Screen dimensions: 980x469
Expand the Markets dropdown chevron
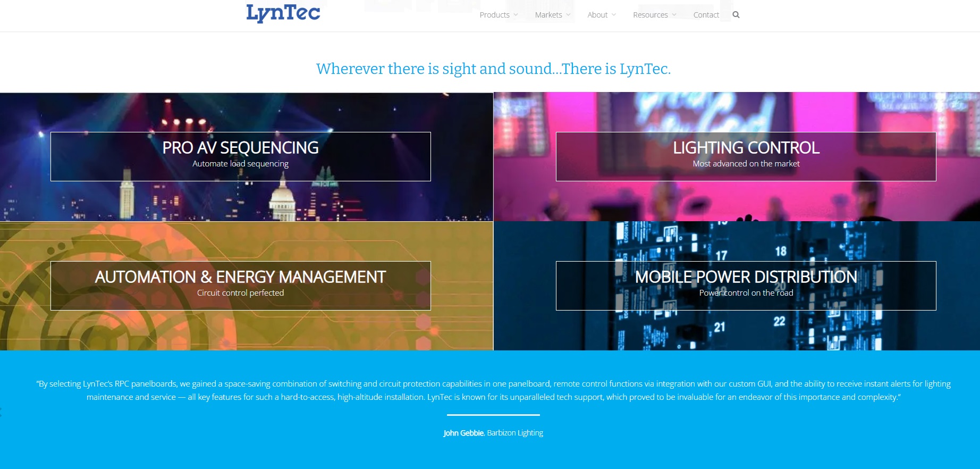[568, 15]
